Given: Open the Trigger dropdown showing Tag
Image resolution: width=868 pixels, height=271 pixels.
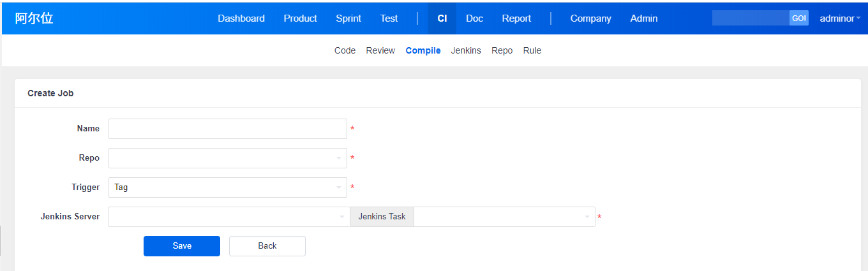Looking at the screenshot, I should (x=227, y=187).
